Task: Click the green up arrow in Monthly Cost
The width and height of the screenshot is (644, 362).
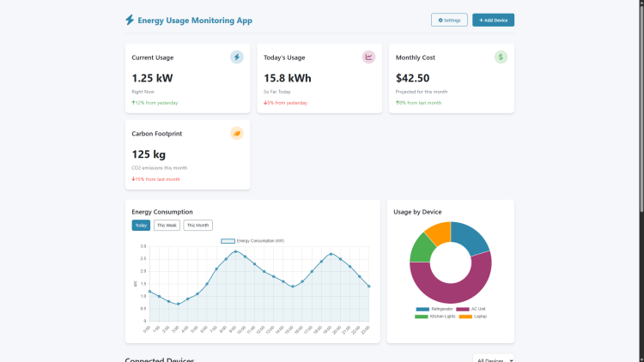Action: tap(398, 103)
